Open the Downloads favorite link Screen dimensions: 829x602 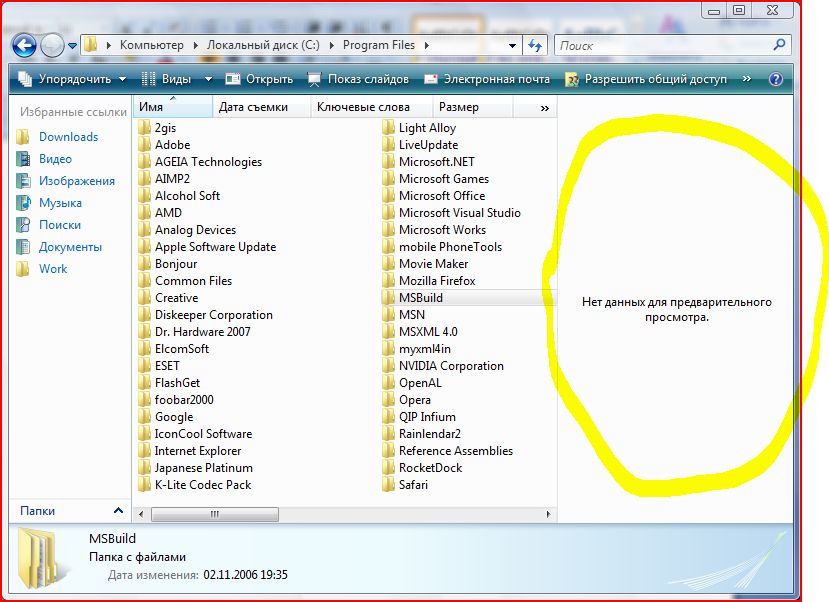pyautogui.click(x=68, y=137)
